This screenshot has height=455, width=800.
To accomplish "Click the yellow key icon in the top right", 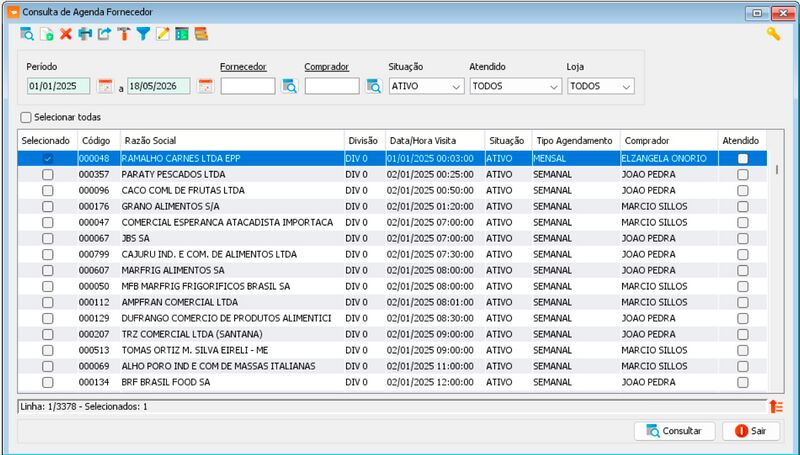I will 773,34.
